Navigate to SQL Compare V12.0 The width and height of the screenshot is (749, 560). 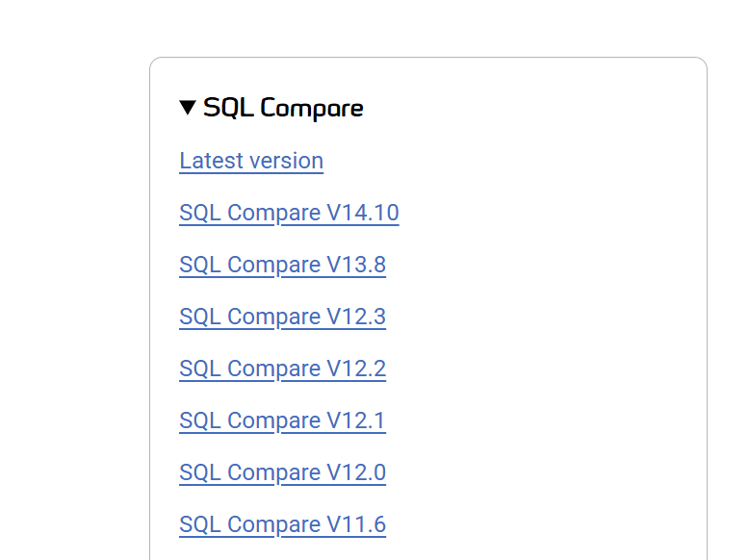282,472
